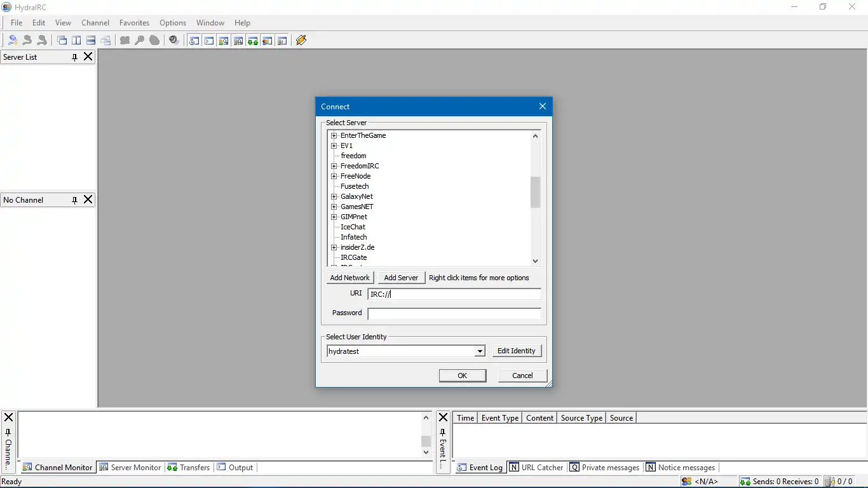Click the server list scrollbar thumb
The height and width of the screenshot is (488, 868).
pyautogui.click(x=535, y=192)
